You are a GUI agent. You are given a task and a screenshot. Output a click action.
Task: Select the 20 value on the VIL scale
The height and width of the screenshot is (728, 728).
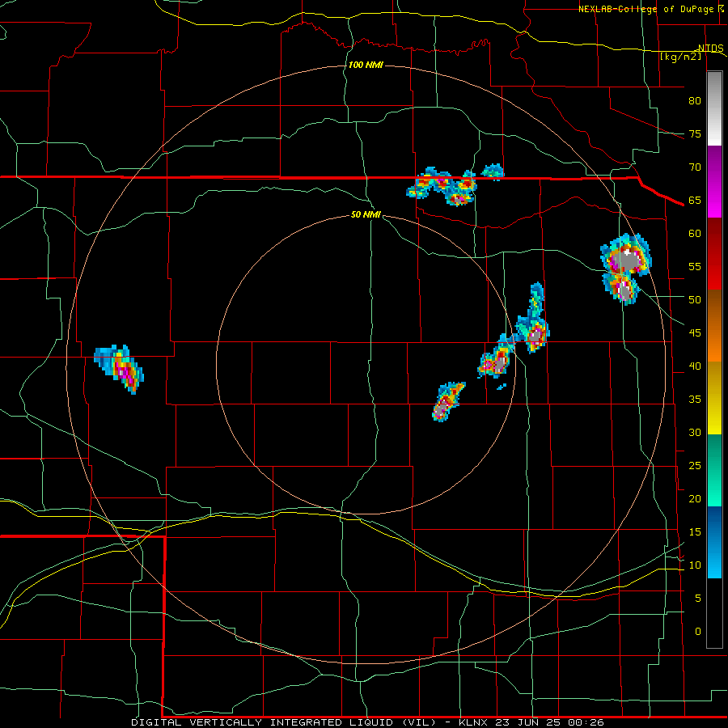pos(695,498)
